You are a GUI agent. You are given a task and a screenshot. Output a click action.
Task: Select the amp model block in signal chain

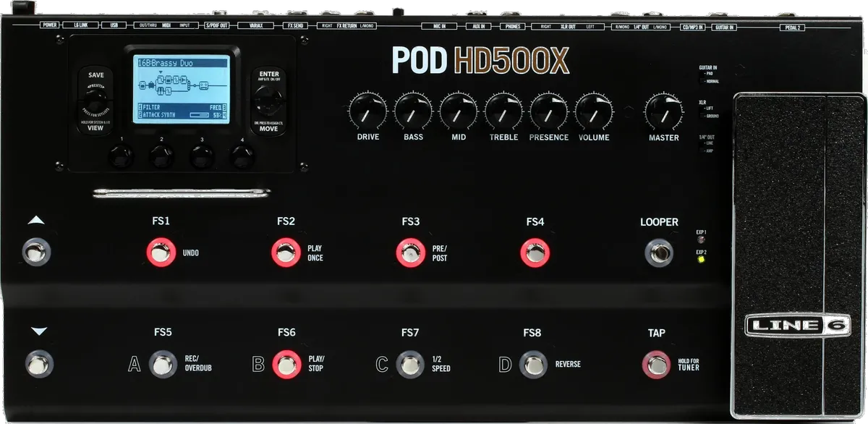click(203, 85)
